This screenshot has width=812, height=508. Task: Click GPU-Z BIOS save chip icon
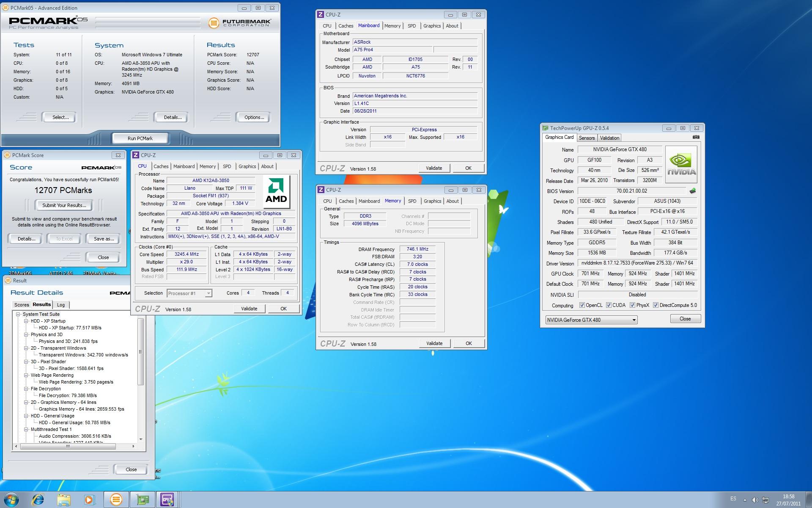693,191
